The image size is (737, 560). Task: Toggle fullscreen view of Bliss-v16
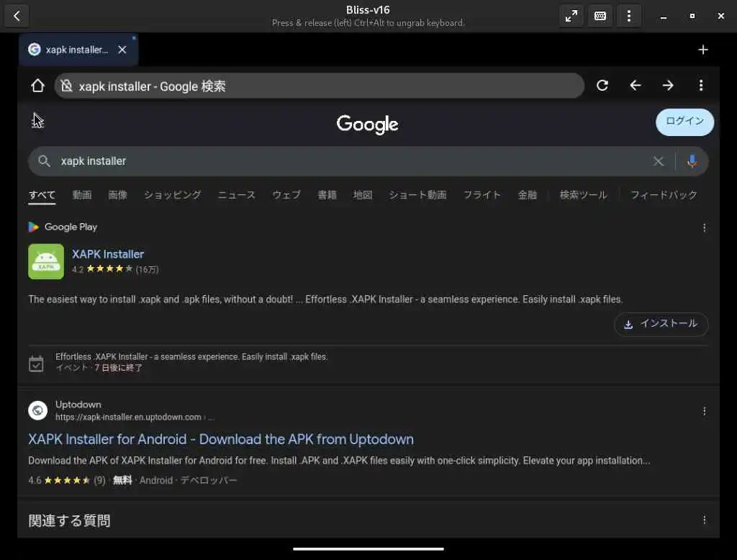571,16
